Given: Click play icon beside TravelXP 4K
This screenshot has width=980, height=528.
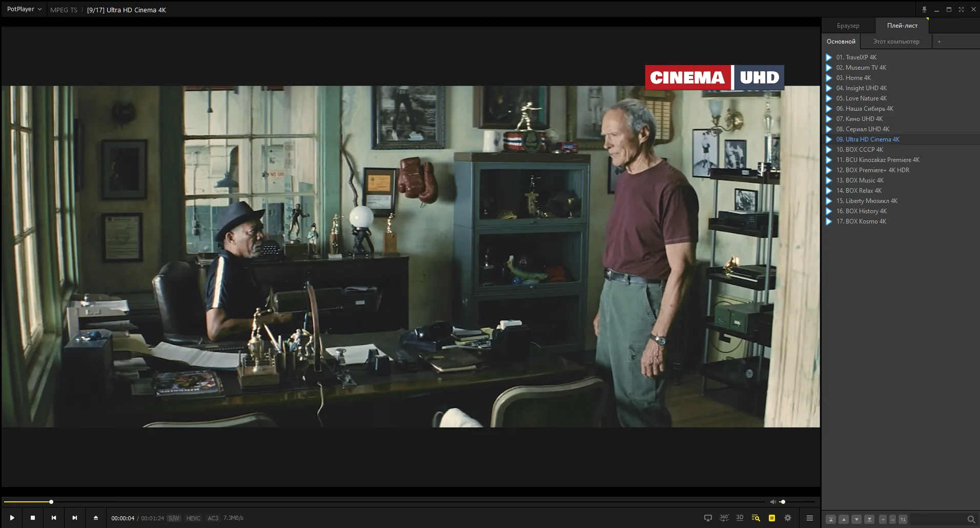Looking at the screenshot, I should click(829, 57).
